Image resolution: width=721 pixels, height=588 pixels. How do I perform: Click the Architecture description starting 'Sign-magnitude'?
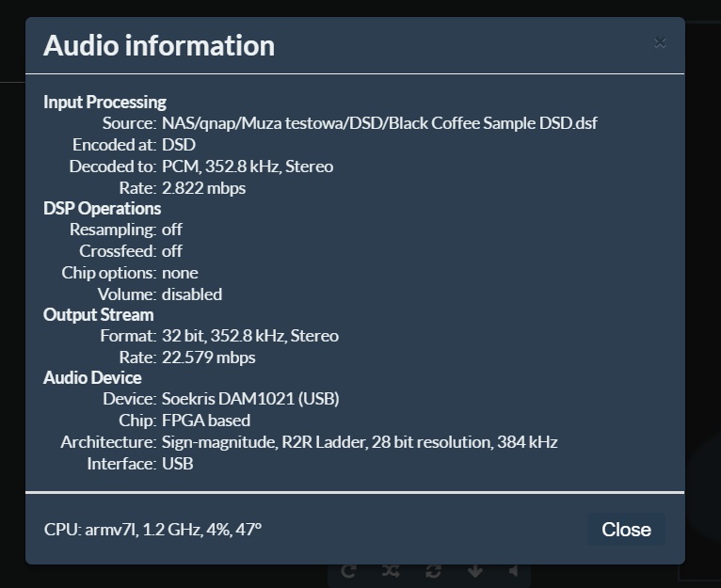(360, 442)
